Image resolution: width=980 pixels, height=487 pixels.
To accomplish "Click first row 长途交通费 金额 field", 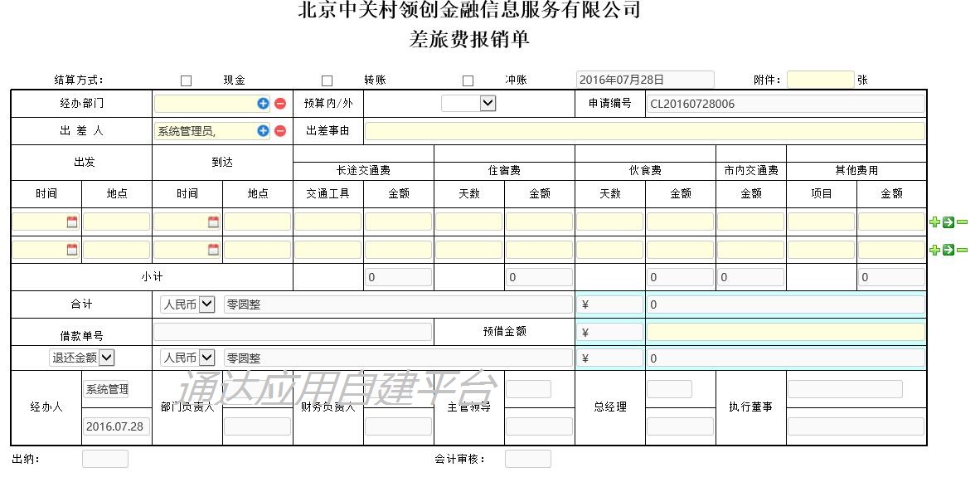I will pyautogui.click(x=399, y=222).
